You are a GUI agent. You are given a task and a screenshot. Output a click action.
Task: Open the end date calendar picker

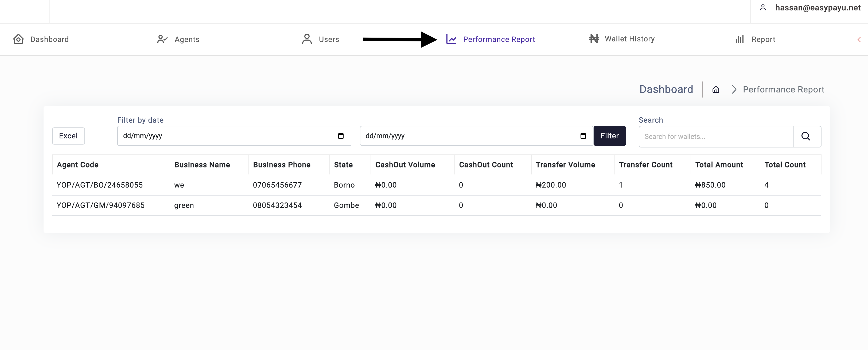(583, 136)
